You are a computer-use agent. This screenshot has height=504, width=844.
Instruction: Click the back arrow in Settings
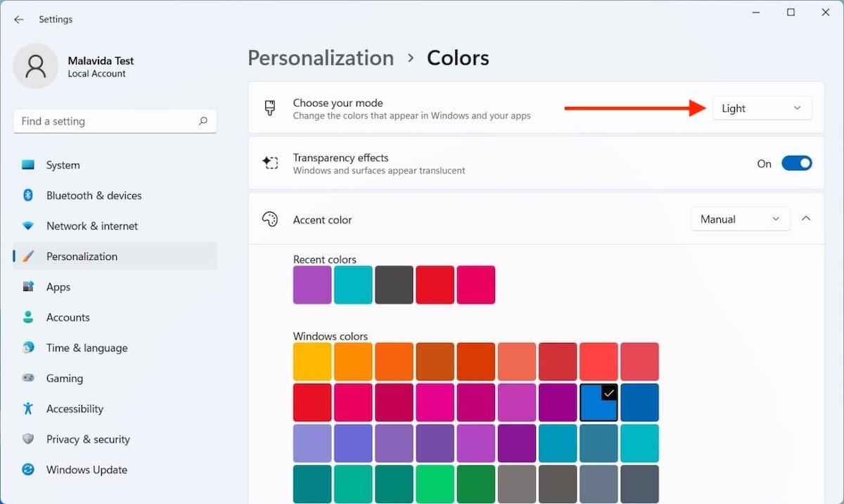pyautogui.click(x=18, y=20)
